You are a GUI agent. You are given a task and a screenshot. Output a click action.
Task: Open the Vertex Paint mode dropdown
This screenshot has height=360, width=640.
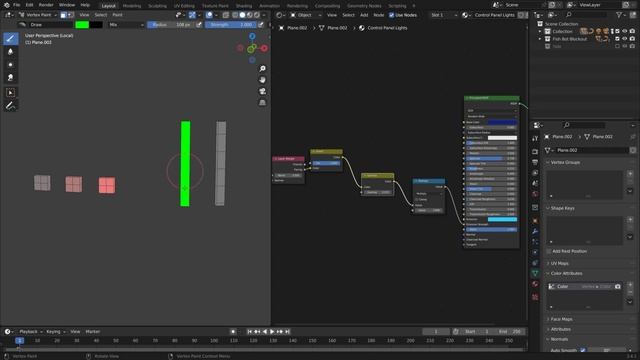(x=38, y=15)
